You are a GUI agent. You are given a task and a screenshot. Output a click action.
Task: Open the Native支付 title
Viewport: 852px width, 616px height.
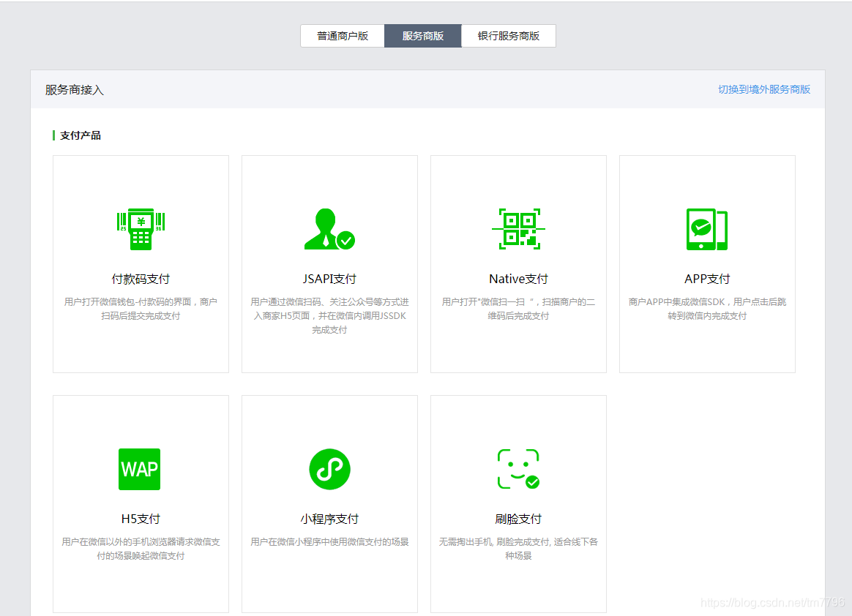click(518, 279)
